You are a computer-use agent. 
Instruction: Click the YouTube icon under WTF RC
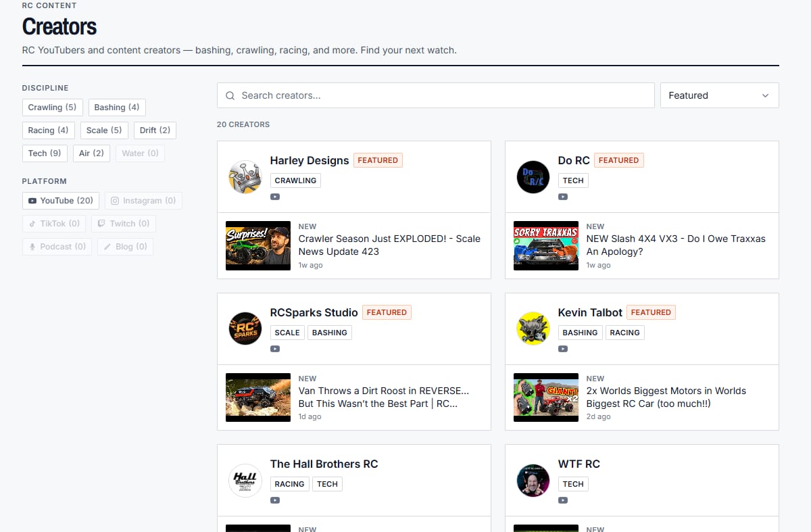pos(563,500)
